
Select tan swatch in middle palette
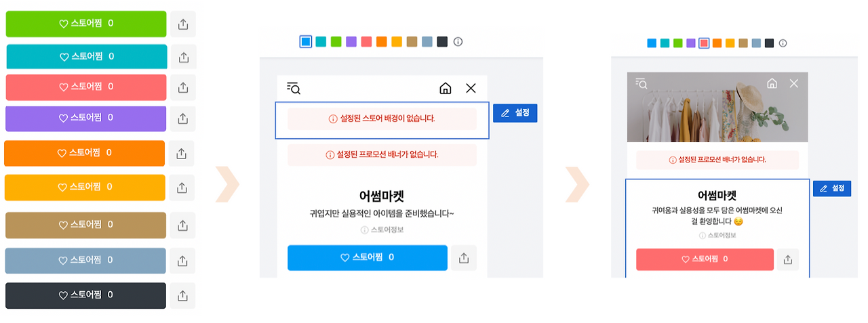(412, 42)
